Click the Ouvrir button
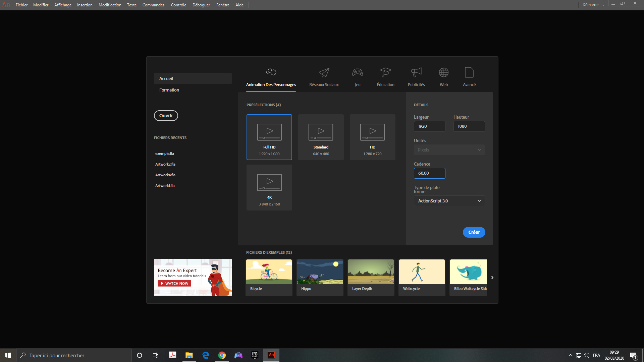This screenshot has height=362, width=644. click(166, 116)
